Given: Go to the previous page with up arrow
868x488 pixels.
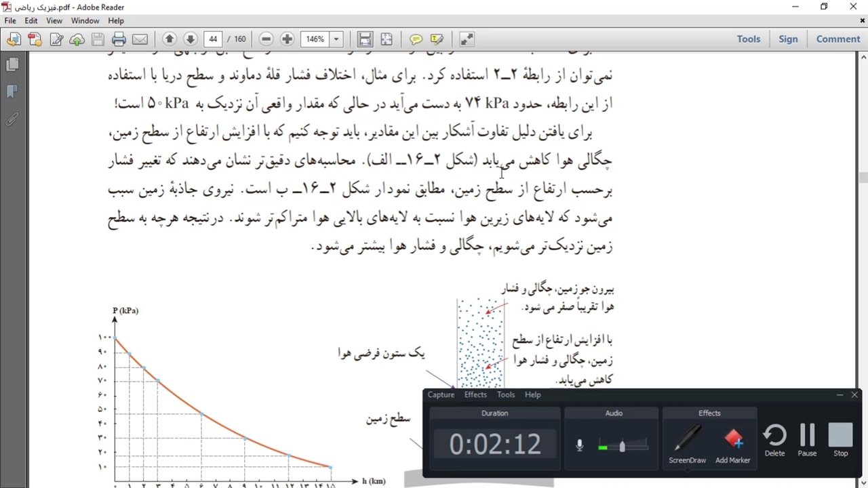Looking at the screenshot, I should click(170, 39).
